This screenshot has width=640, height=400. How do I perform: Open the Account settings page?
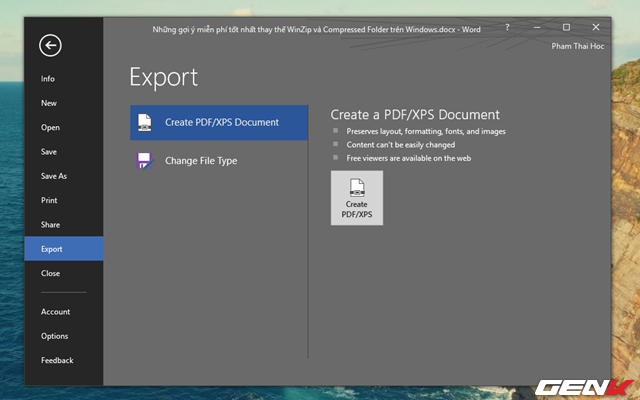55,312
